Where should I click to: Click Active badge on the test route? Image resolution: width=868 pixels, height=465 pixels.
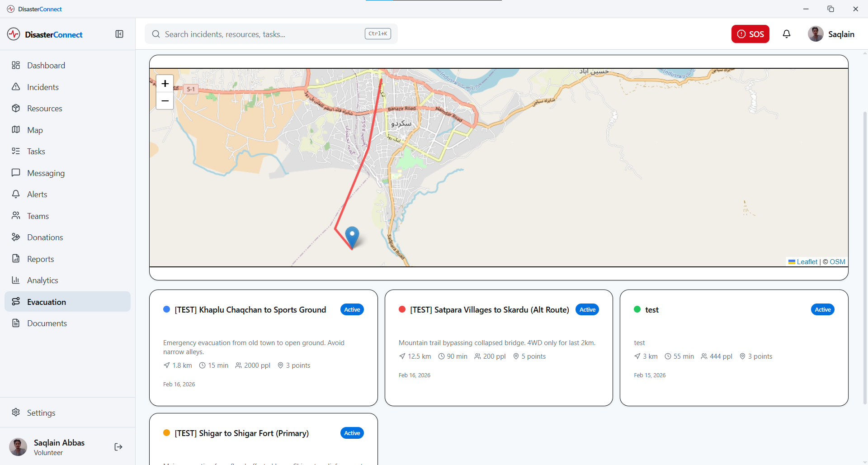click(822, 310)
